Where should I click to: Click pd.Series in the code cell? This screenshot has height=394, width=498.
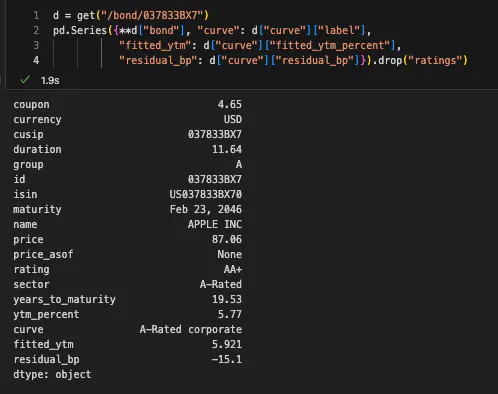coord(80,30)
